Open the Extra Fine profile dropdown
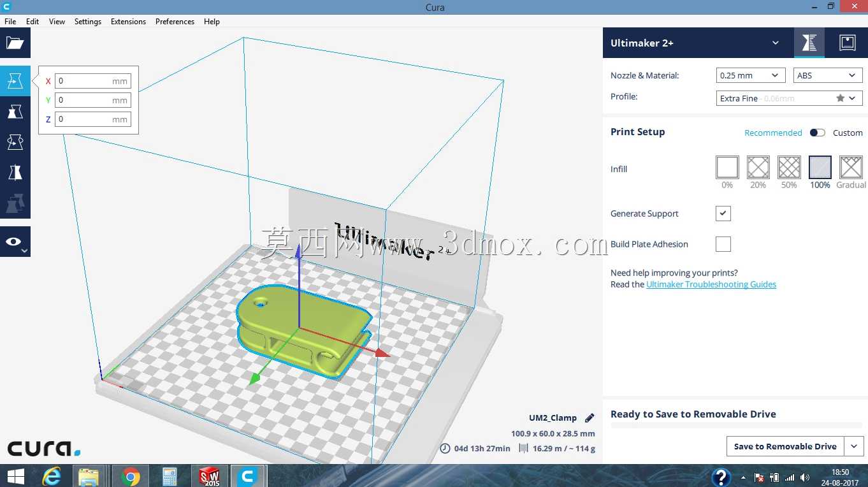 [789, 98]
